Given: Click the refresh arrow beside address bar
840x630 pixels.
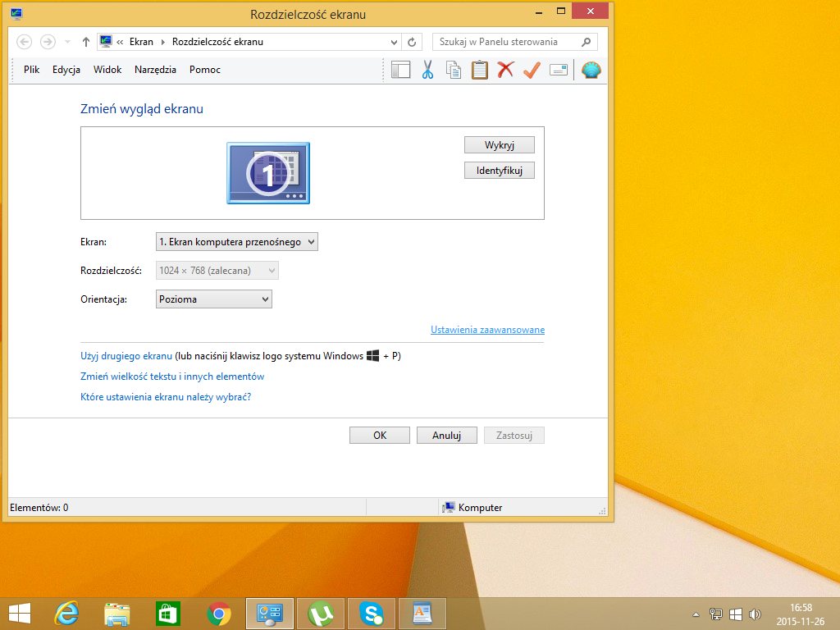Looking at the screenshot, I should click(x=412, y=42).
